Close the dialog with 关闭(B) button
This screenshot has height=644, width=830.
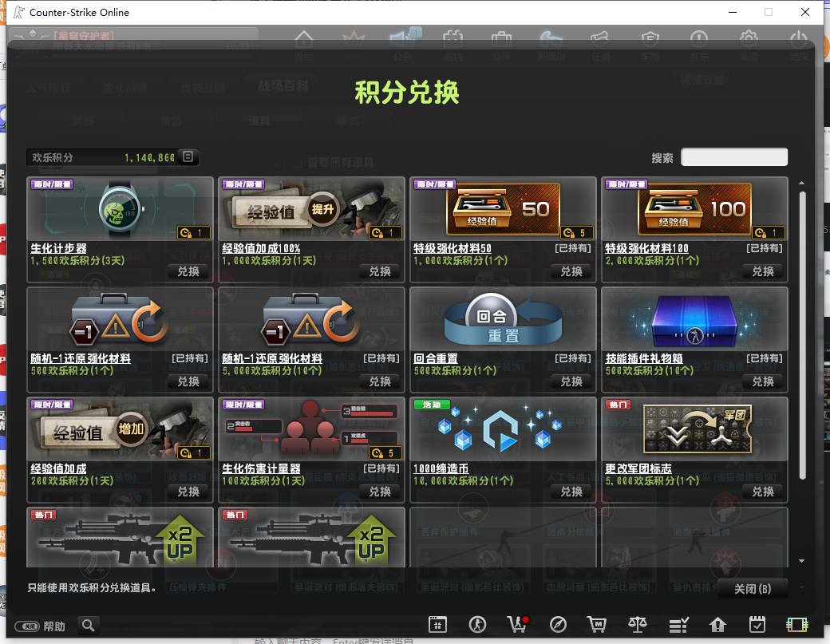tap(752, 589)
